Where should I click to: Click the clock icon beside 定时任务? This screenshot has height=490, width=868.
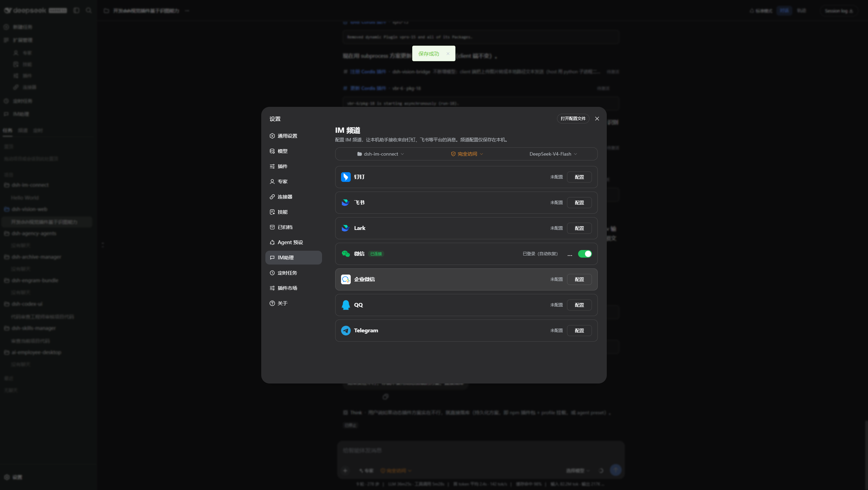(x=272, y=273)
